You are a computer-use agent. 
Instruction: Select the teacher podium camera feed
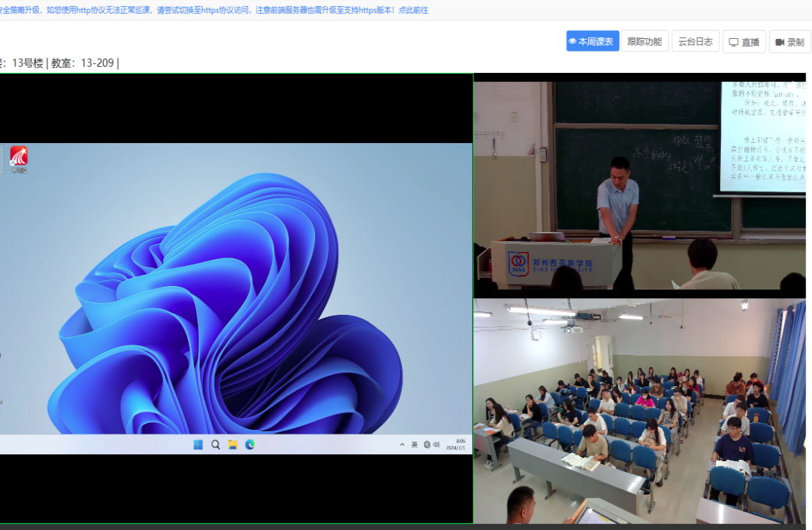(640, 185)
